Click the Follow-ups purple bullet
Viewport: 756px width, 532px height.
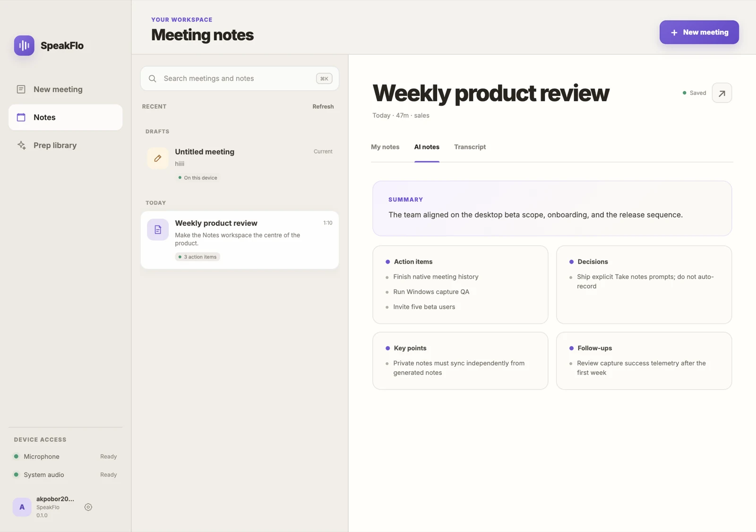571,348
